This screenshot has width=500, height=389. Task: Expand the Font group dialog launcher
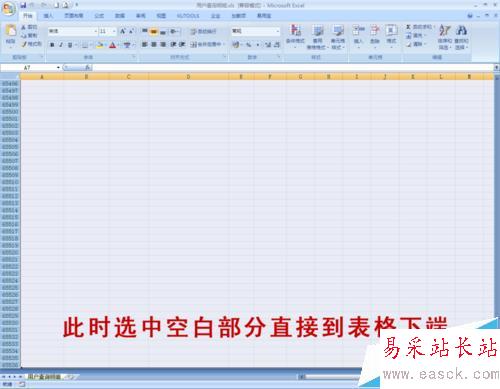point(134,57)
